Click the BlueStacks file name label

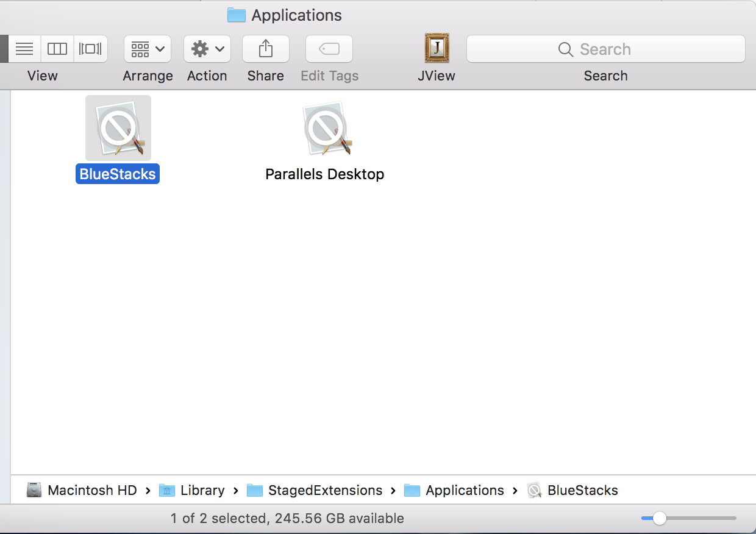118,174
